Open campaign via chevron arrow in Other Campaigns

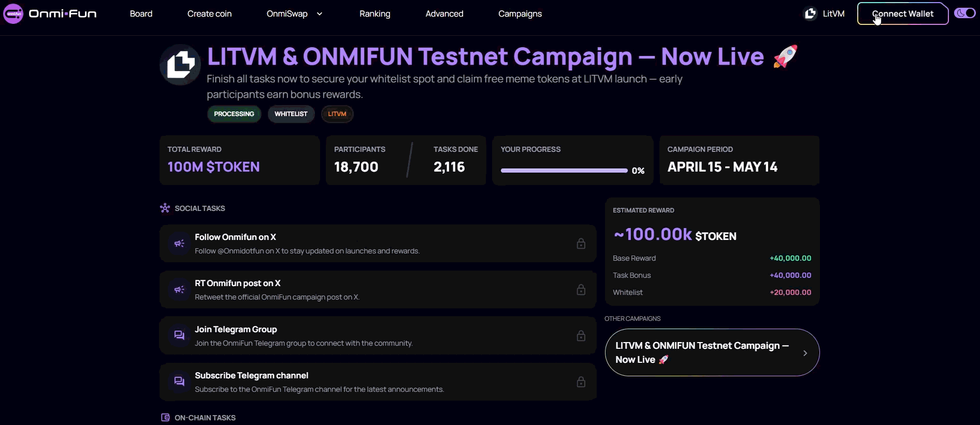click(805, 353)
